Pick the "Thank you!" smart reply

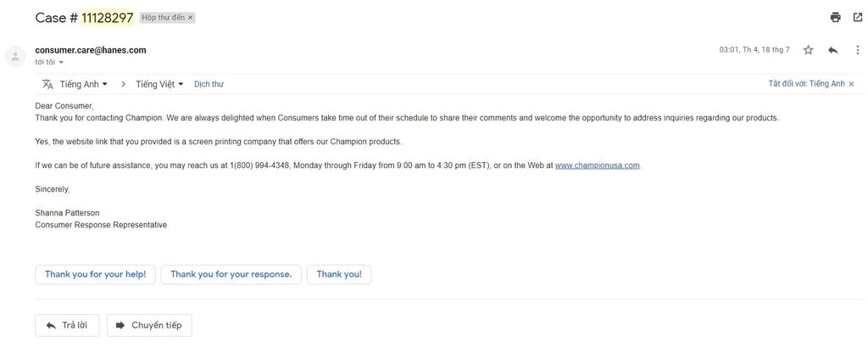pos(339,274)
